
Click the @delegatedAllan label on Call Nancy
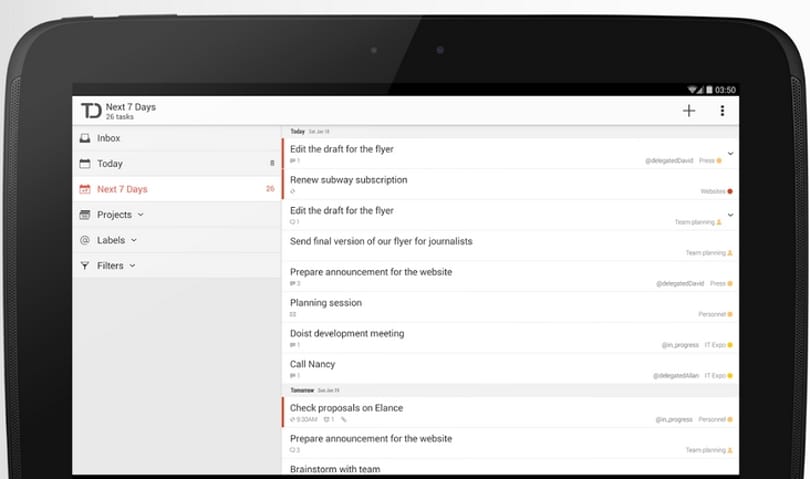click(676, 376)
